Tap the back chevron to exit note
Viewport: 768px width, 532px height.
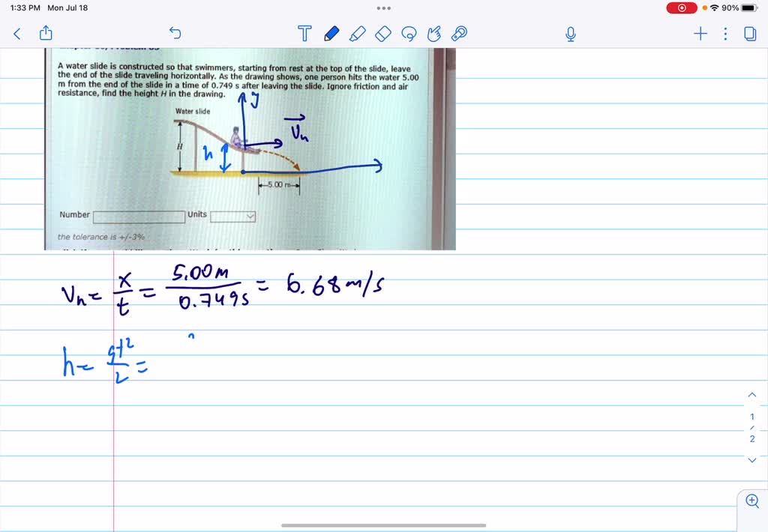[16, 33]
